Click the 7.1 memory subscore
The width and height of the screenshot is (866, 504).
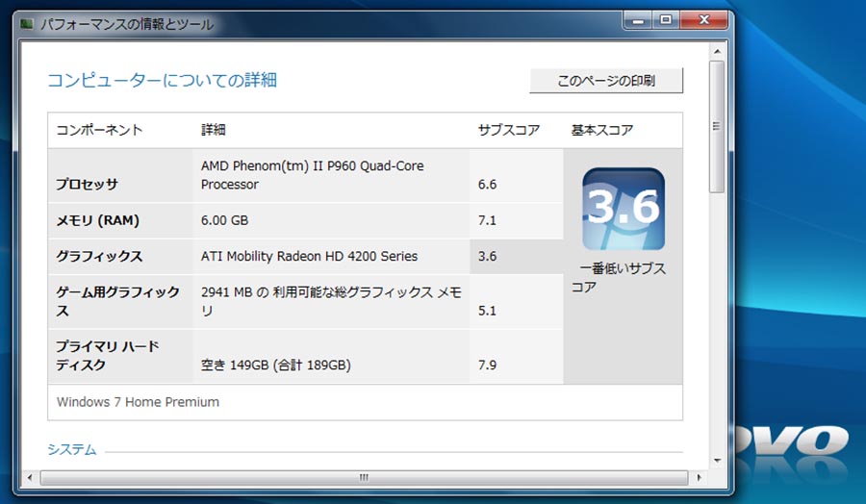click(487, 220)
